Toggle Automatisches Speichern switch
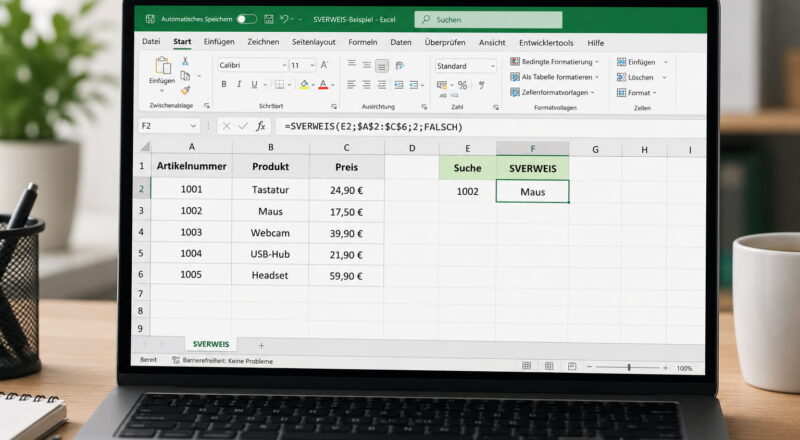 click(246, 19)
